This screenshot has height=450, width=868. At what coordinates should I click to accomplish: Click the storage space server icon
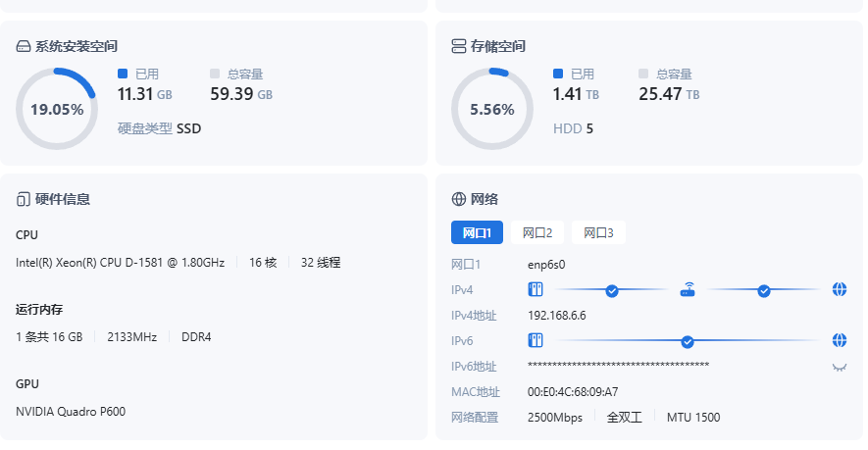point(459,46)
